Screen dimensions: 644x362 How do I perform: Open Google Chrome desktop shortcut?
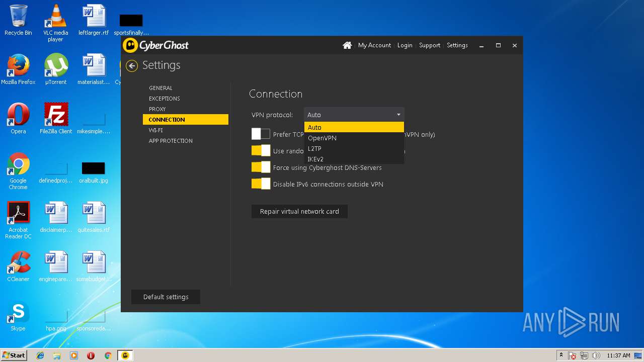pos(18,171)
